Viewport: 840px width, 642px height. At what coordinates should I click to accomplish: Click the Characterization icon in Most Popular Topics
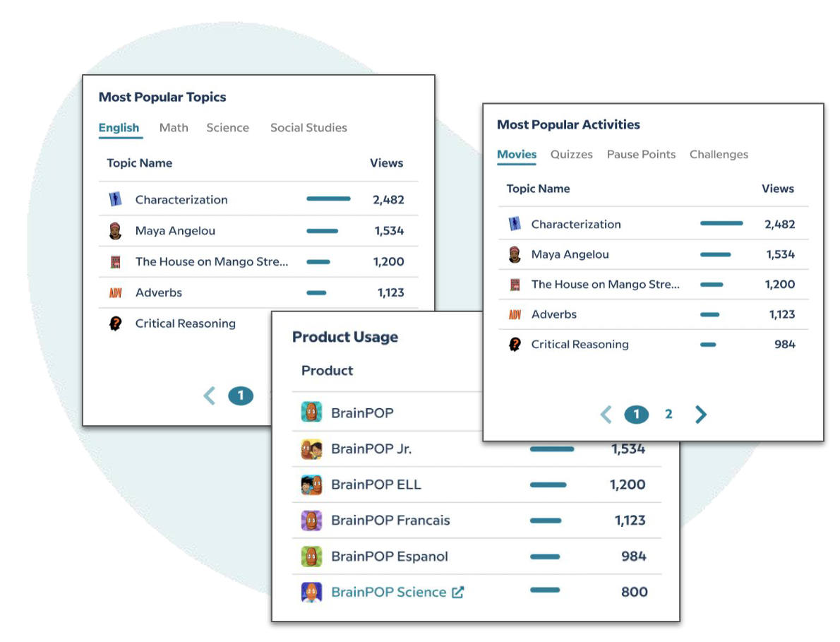(115, 199)
